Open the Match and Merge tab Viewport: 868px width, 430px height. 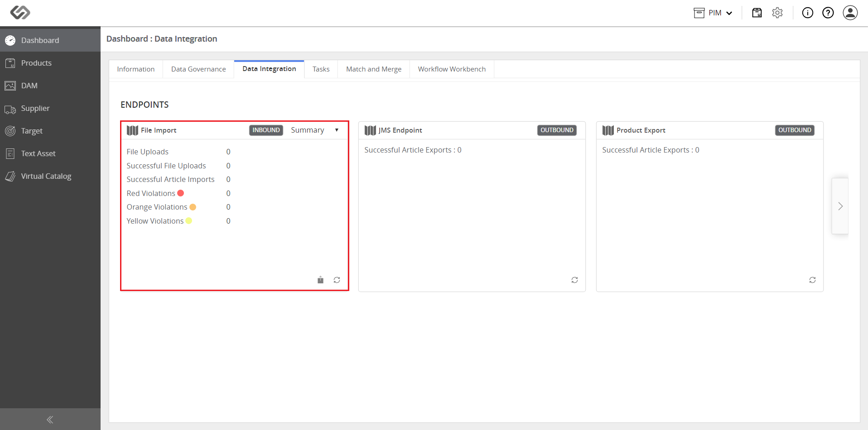tap(374, 69)
